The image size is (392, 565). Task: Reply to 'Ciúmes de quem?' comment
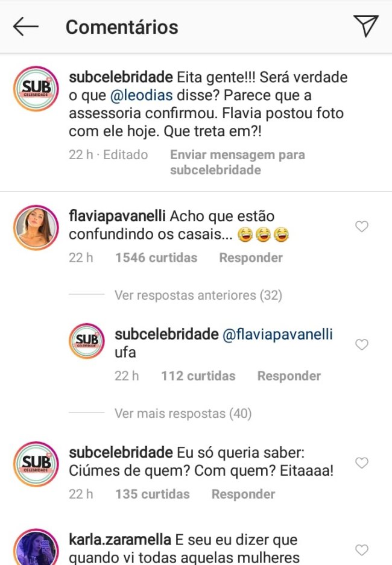coord(243,494)
